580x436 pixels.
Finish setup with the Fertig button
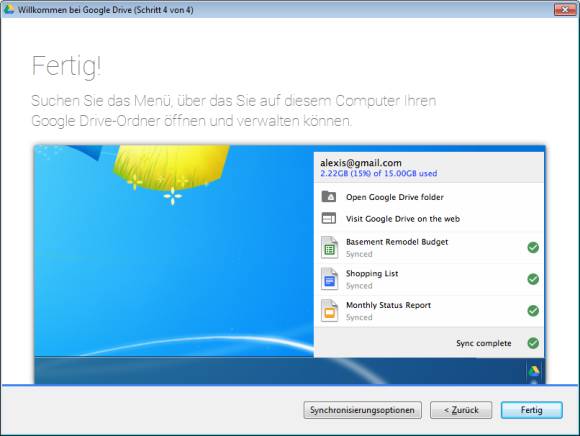click(x=532, y=410)
